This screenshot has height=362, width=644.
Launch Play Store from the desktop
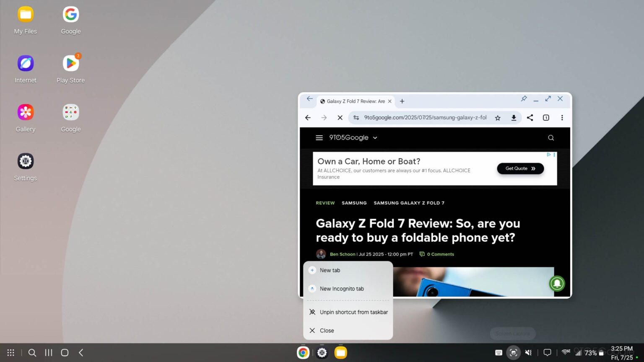click(70, 64)
